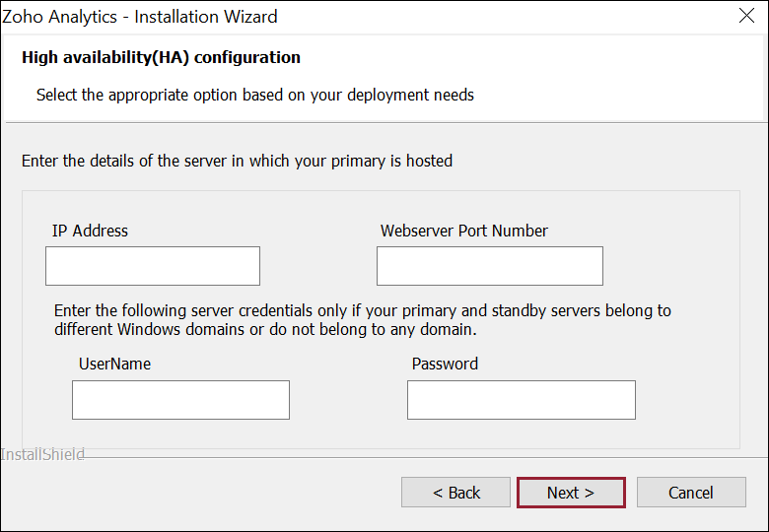
Task: Click the High availability(HA) configuration heading
Action: (x=161, y=57)
